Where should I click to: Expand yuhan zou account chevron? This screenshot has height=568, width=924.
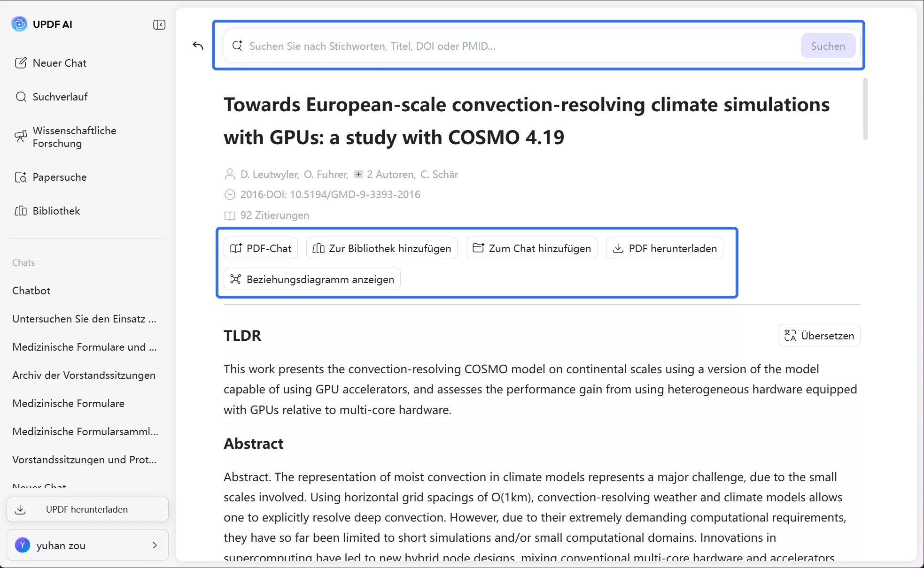[155, 545]
